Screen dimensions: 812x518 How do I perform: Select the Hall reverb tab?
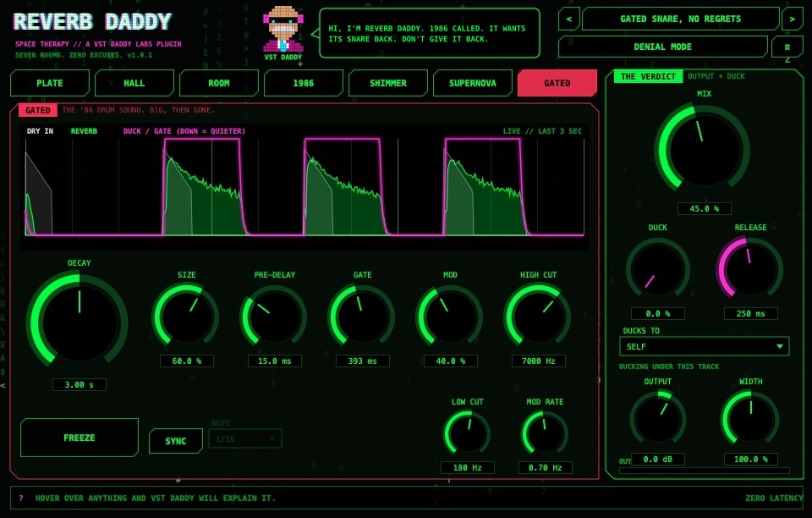tap(134, 84)
